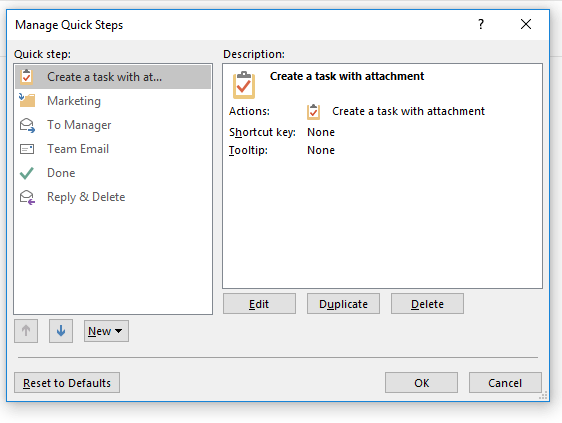Image resolution: width=562 pixels, height=423 pixels.
Task: Confirm with the OK button
Action: click(422, 382)
